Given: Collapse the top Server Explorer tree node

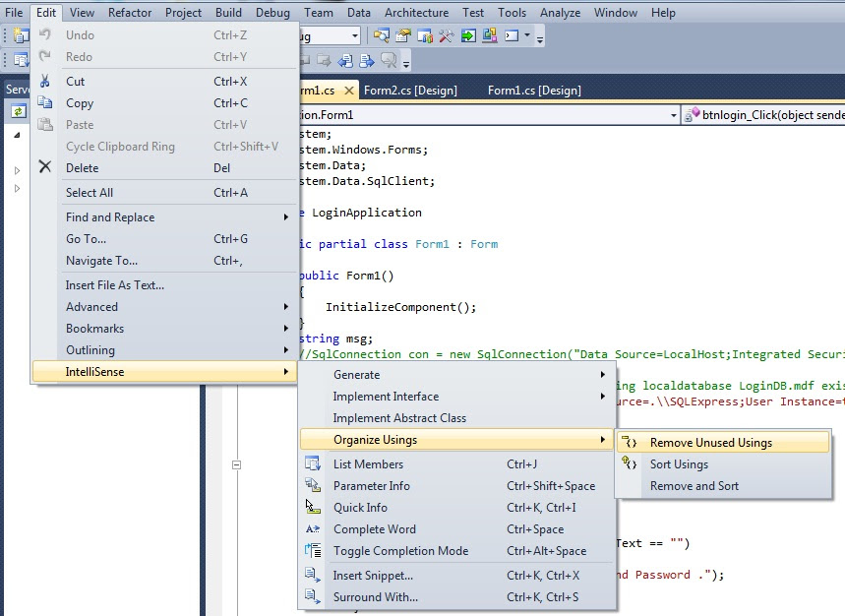Looking at the screenshot, I should click(17, 135).
